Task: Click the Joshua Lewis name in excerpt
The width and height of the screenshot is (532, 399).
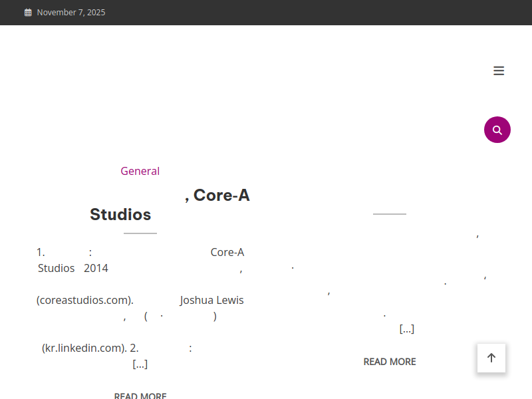Action: (211, 300)
